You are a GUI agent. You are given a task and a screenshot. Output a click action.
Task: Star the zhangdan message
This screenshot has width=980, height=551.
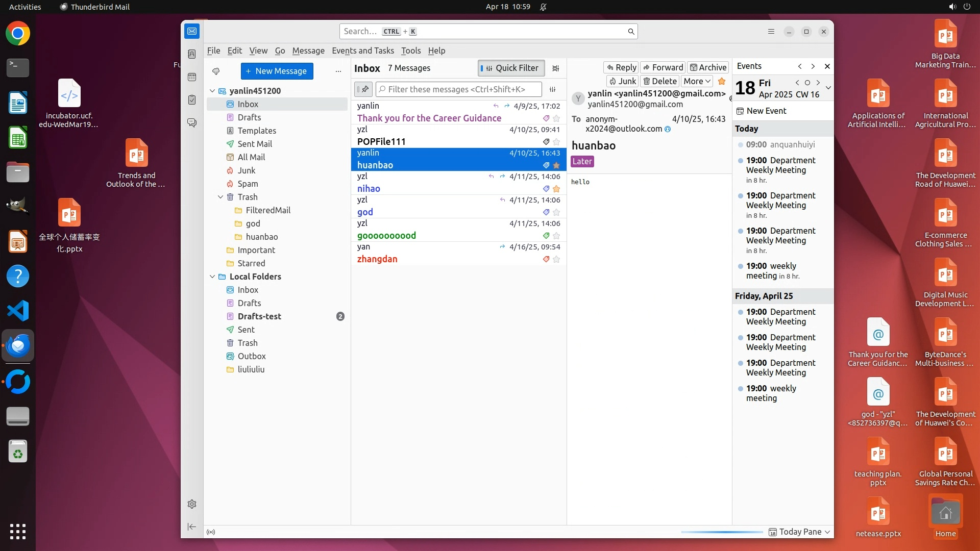[556, 260]
